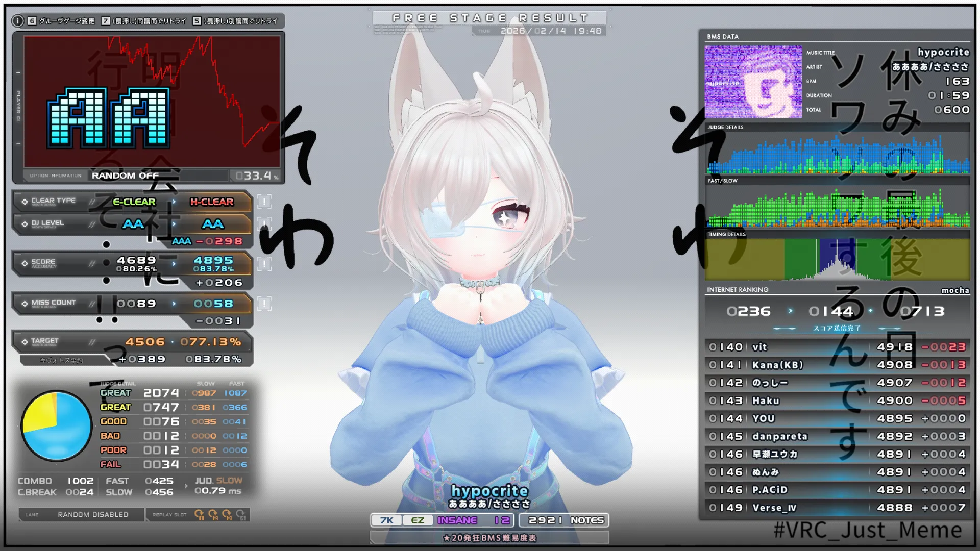
Task: Click the key 7 same chart retry icon
Action: click(x=106, y=21)
